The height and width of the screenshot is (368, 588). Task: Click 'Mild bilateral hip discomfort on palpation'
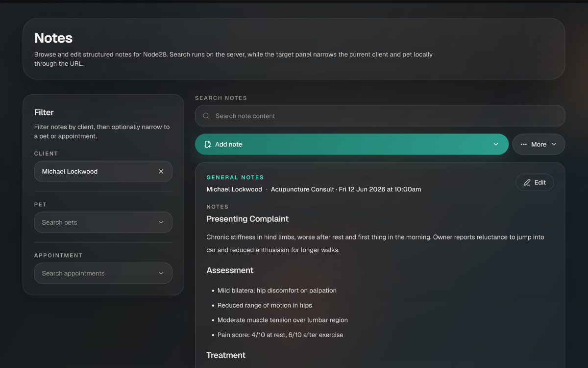point(277,290)
